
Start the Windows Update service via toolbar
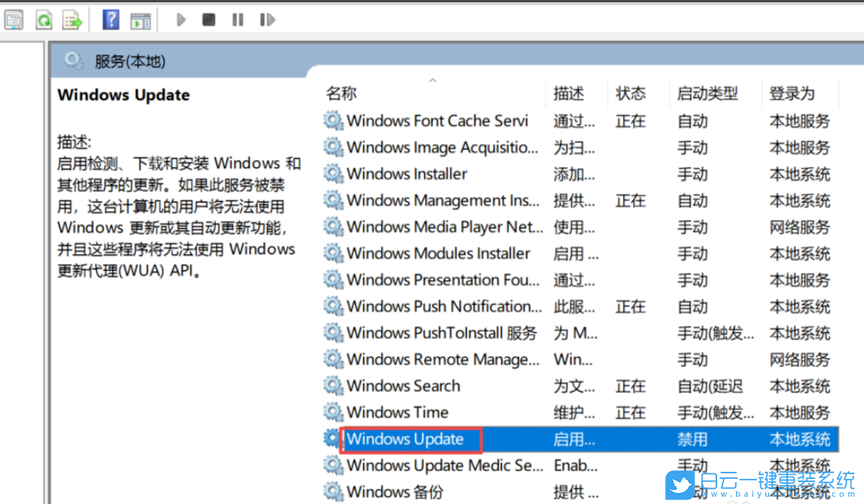click(x=180, y=19)
